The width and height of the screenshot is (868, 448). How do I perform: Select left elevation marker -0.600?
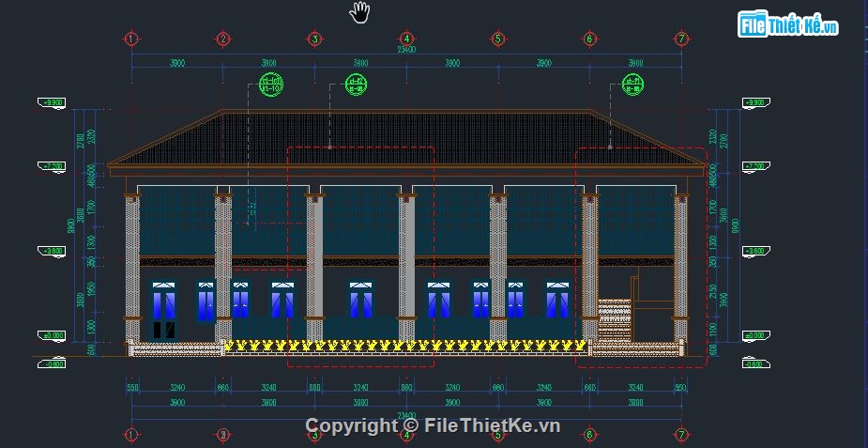[x=52, y=363]
